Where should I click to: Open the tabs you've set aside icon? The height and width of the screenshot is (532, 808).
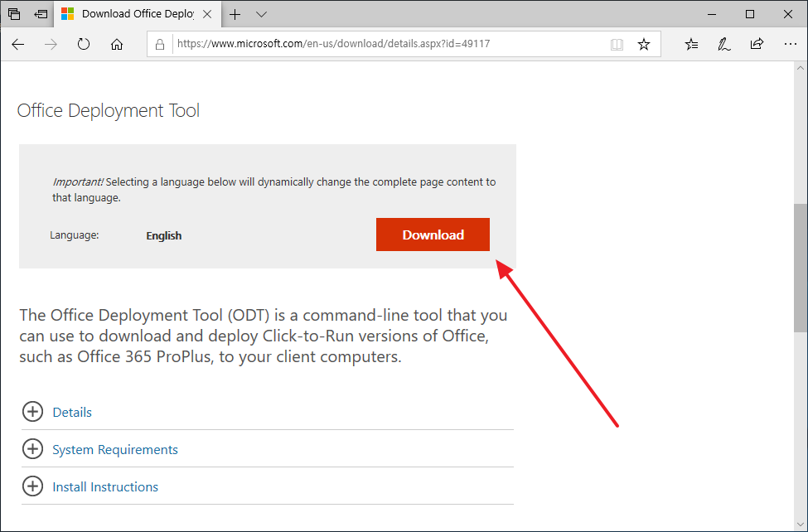pos(14,14)
